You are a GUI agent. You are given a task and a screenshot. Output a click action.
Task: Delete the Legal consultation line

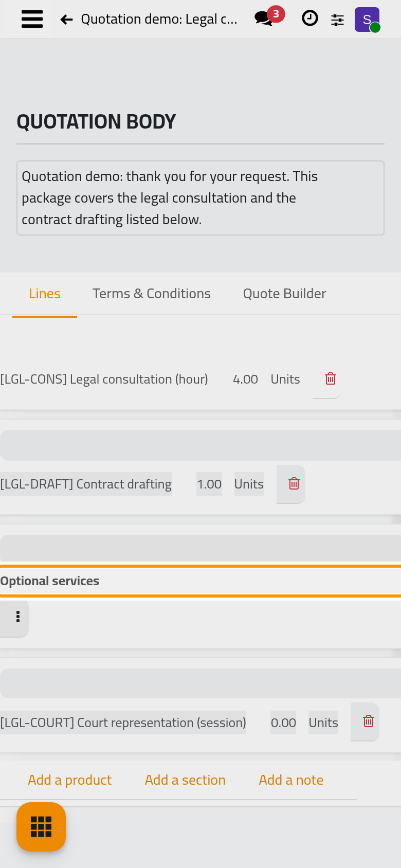pos(331,379)
